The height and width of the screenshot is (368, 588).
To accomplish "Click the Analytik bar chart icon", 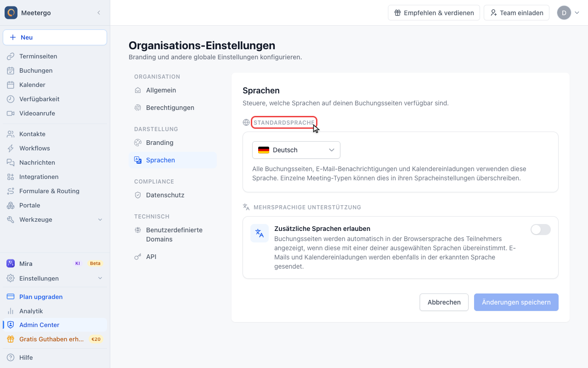I will coord(11,311).
